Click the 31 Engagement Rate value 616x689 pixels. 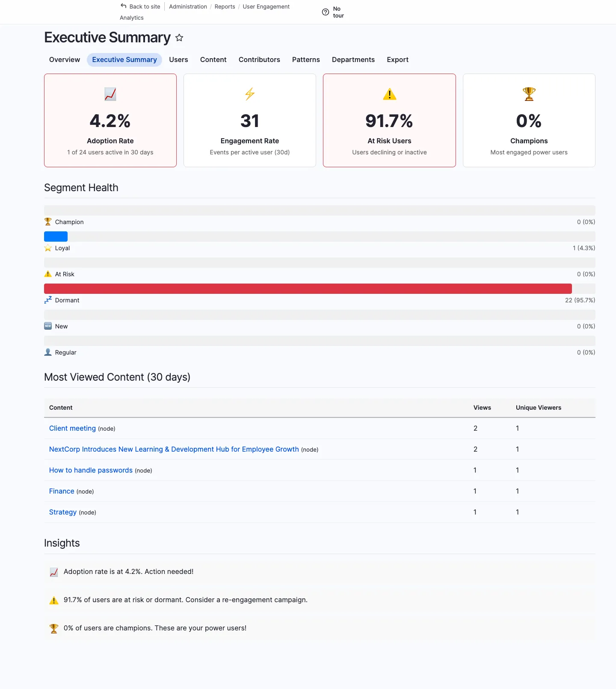pyautogui.click(x=250, y=121)
